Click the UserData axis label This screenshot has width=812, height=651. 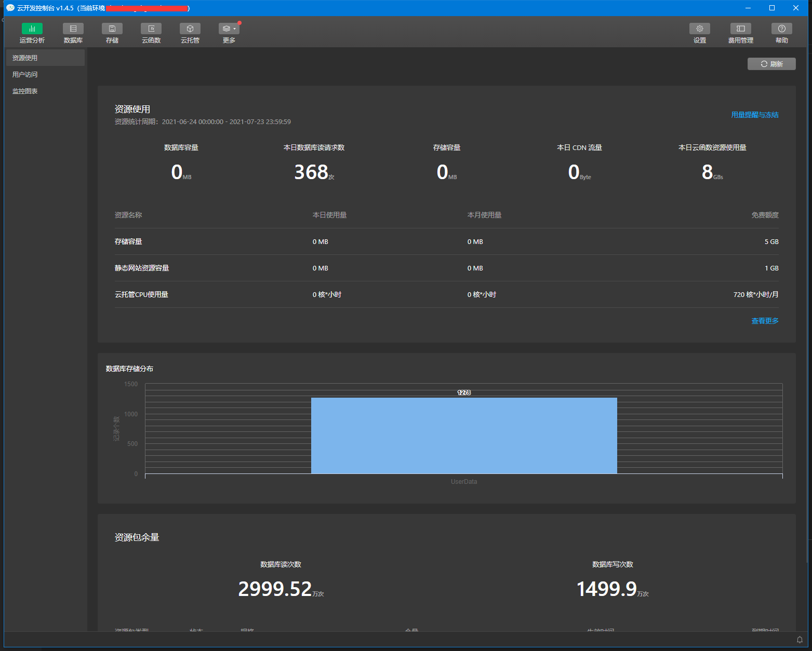464,482
